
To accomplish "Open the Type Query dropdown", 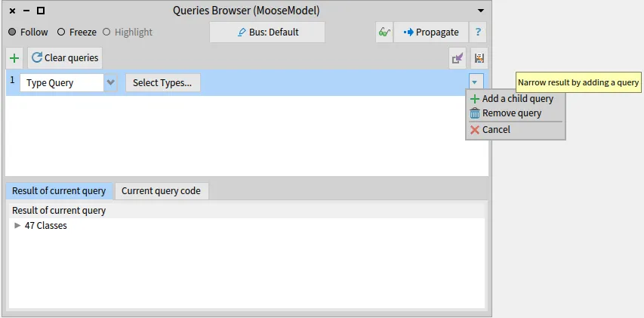I will [x=110, y=82].
